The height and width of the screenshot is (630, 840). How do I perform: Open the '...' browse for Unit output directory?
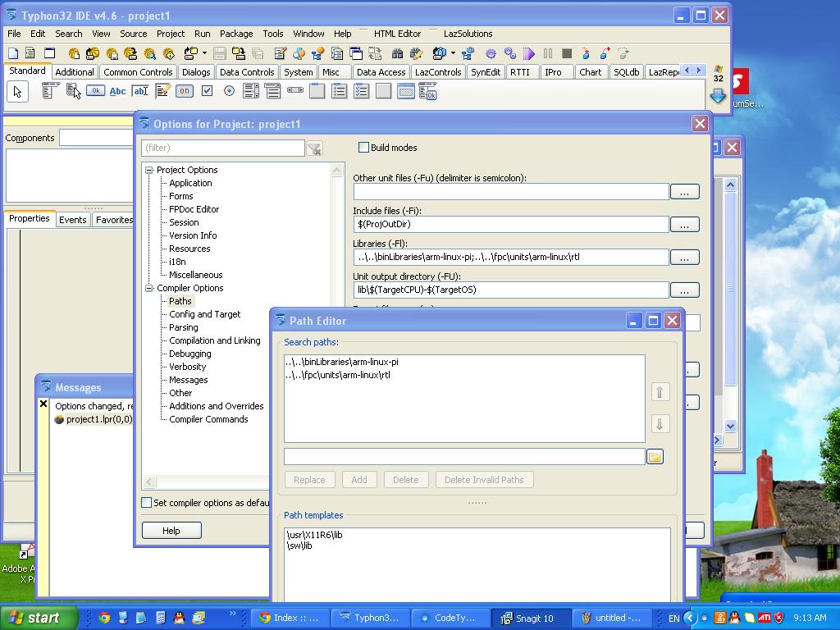pyautogui.click(x=685, y=290)
